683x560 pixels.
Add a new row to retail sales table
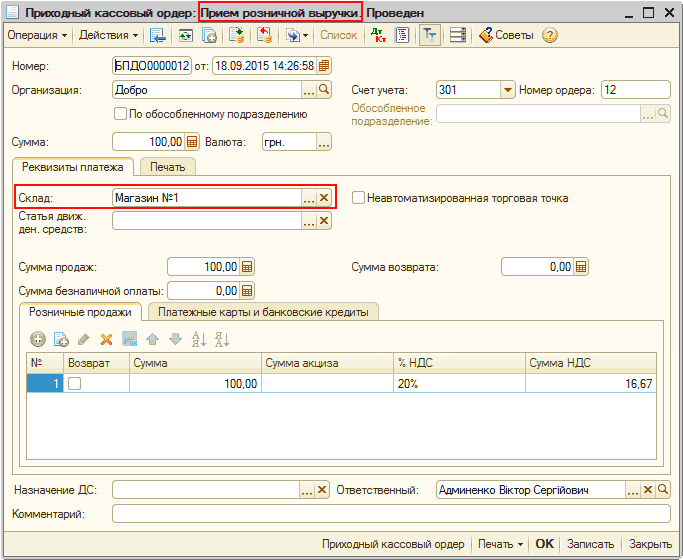click(x=38, y=339)
